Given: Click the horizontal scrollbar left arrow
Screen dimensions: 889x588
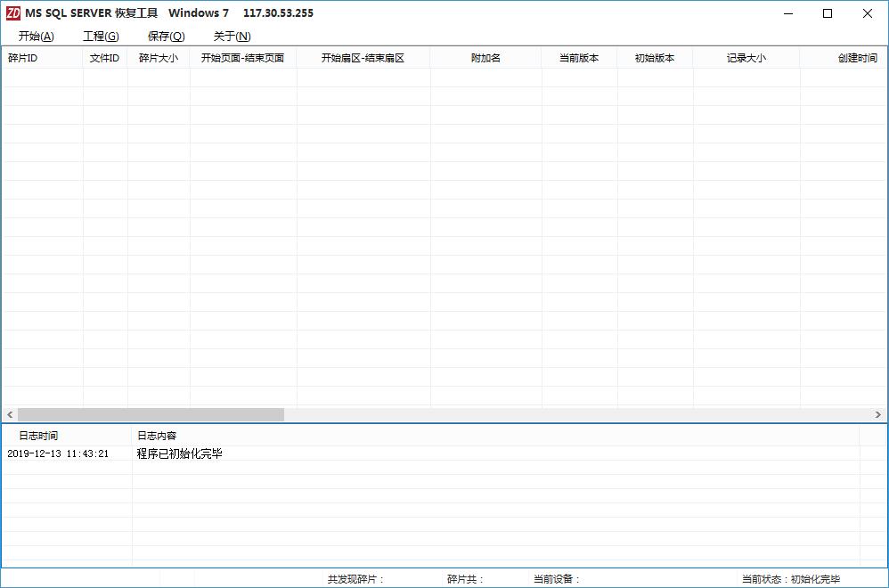Looking at the screenshot, I should point(10,415).
